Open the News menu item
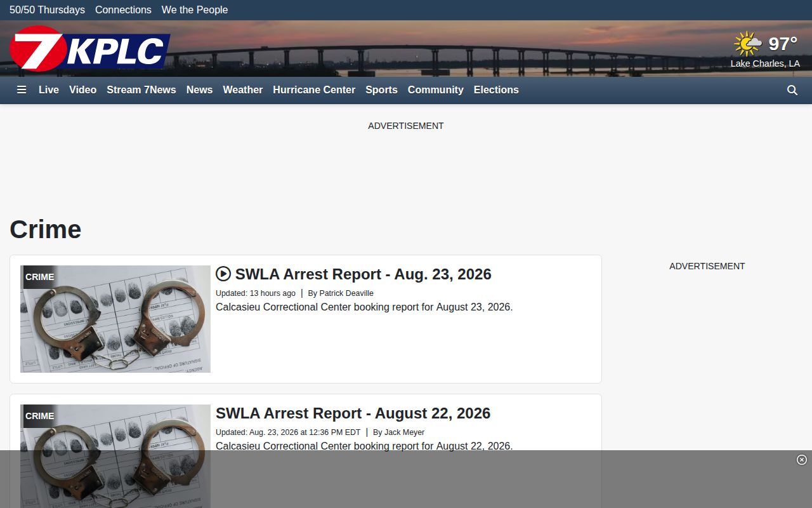This screenshot has height=508, width=812. [199, 90]
